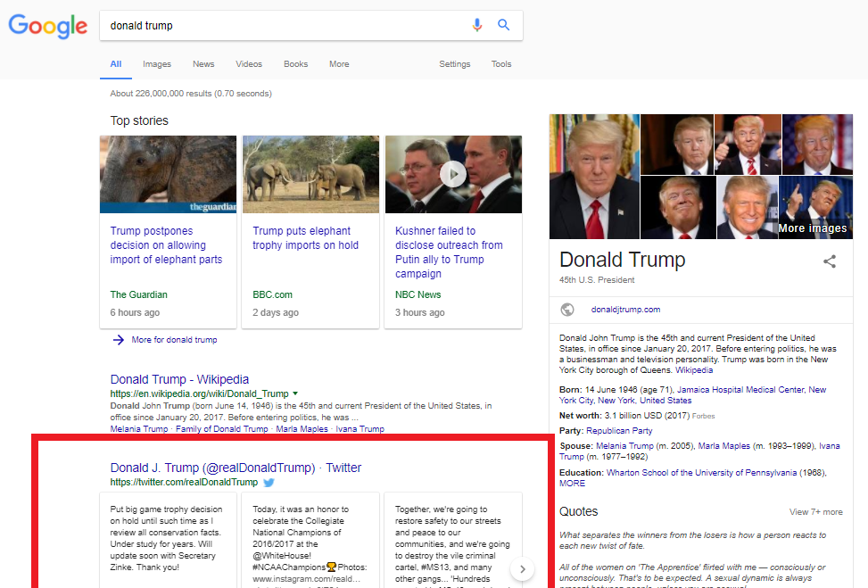Click About 226,000,000 results text

tap(190, 94)
